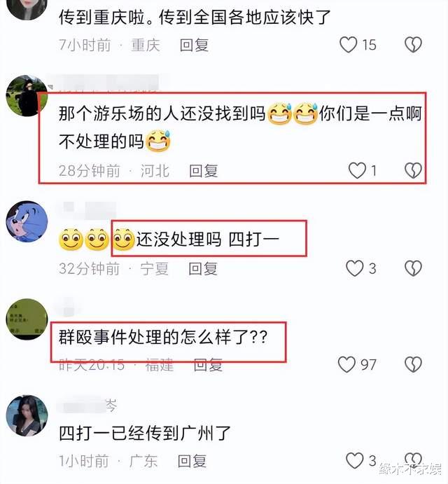Reply to the Ningxia 32分钟前 comment
The image size is (448, 484).
coord(203,268)
